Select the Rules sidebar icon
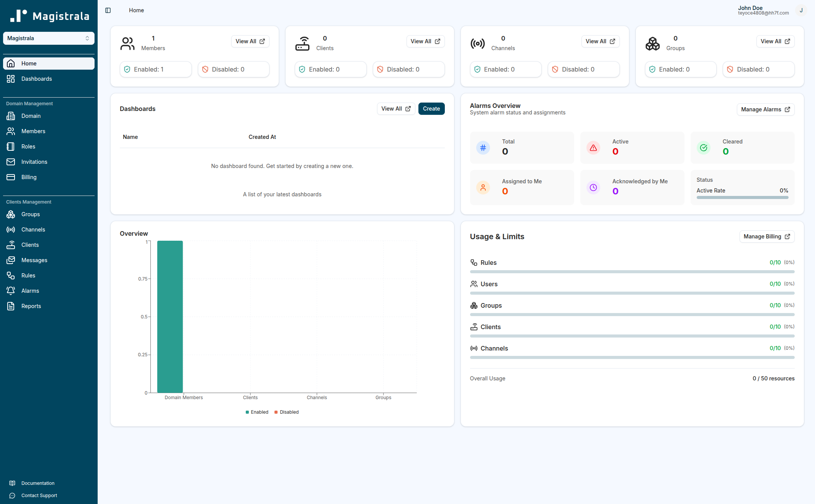This screenshot has height=504, width=815. click(x=11, y=276)
